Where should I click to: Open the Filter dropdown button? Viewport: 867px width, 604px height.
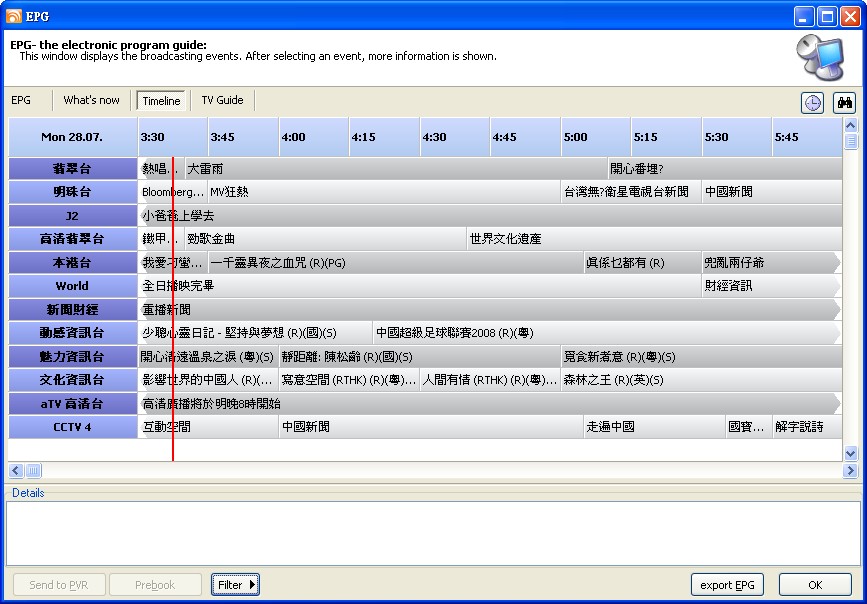click(235, 585)
